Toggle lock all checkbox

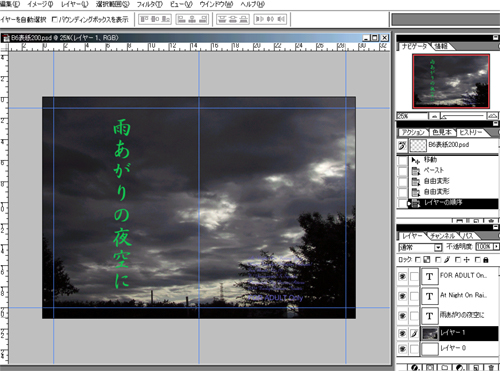pyautogui.click(x=478, y=260)
